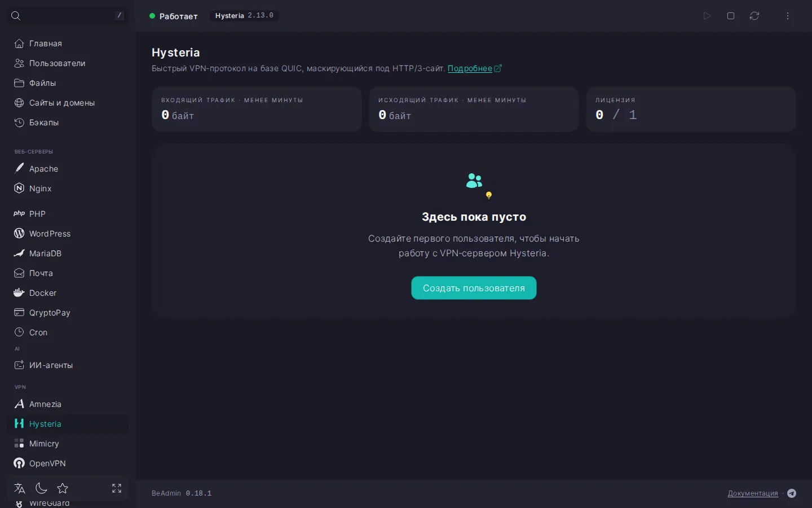
Task: Click the Telegram icon in footer
Action: 792,493
